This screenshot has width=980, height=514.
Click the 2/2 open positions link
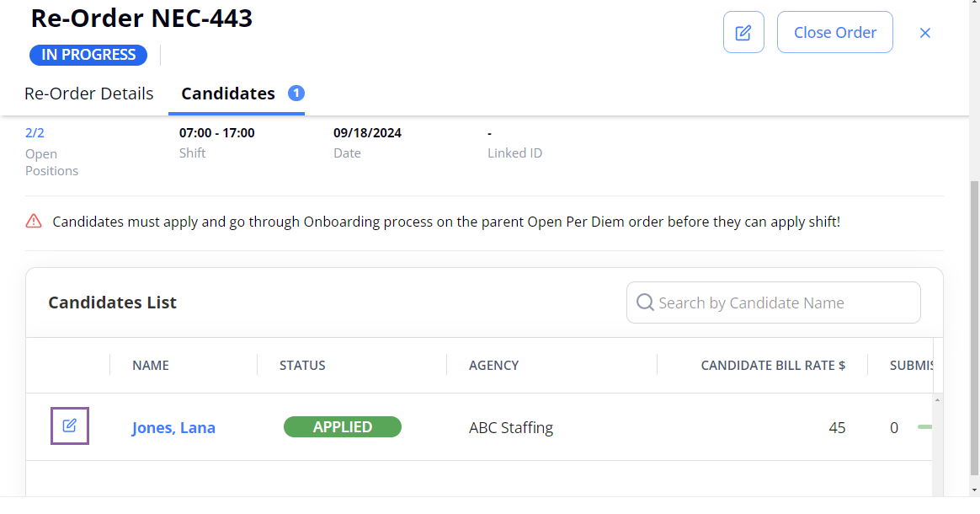click(x=34, y=132)
